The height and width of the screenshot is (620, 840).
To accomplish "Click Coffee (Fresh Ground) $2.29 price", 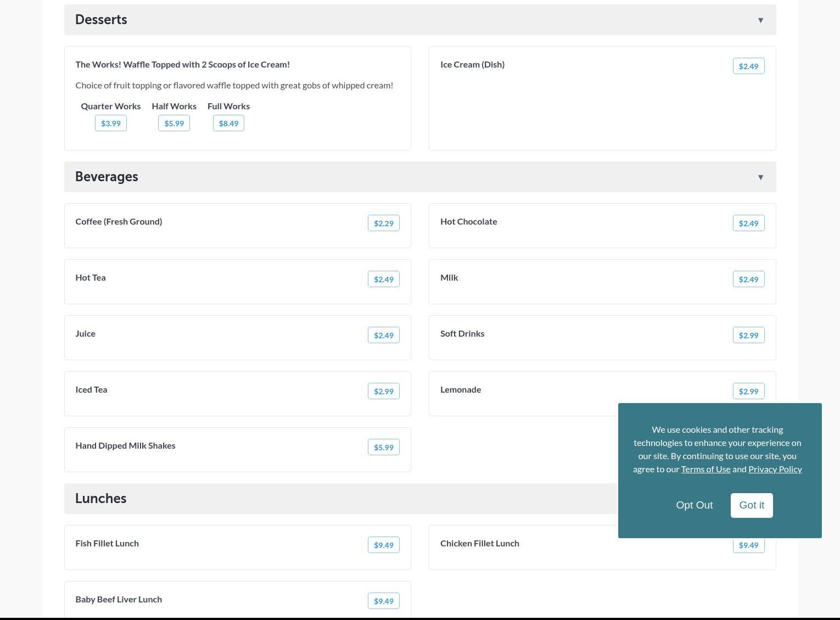I will pos(383,224).
